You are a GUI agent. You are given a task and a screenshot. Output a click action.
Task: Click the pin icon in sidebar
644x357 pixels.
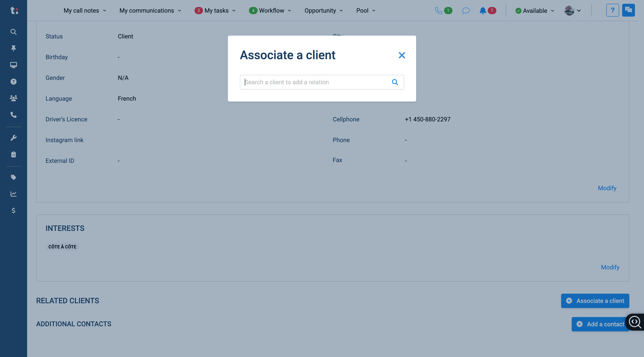14,48
